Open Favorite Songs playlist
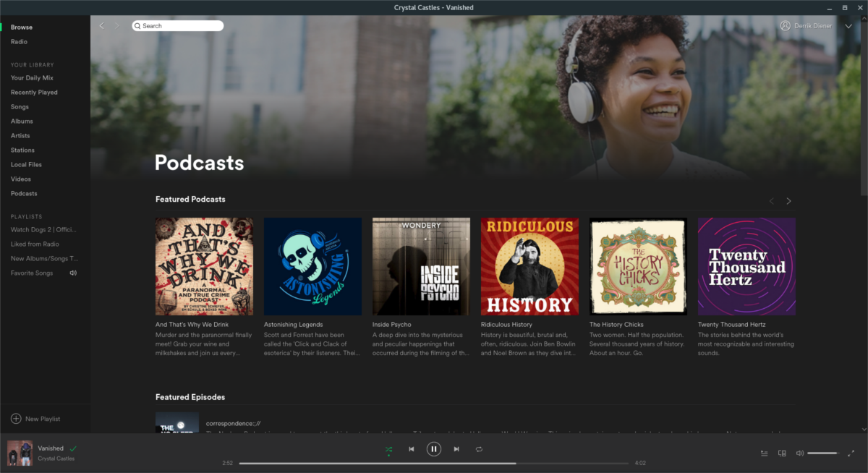 pos(32,273)
